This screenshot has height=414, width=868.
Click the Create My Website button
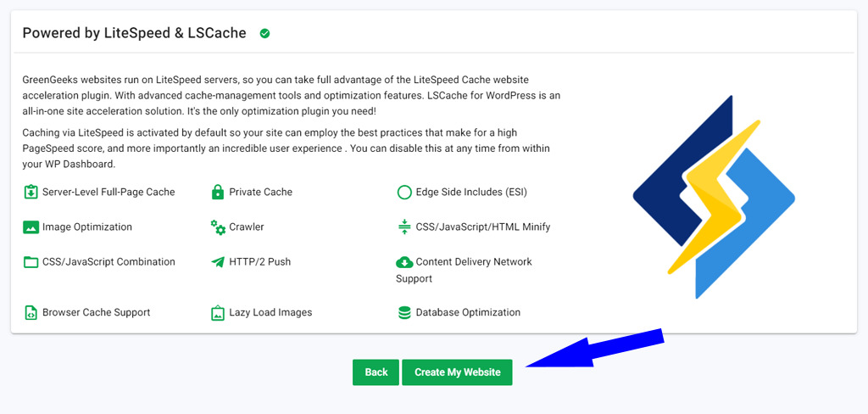(457, 372)
